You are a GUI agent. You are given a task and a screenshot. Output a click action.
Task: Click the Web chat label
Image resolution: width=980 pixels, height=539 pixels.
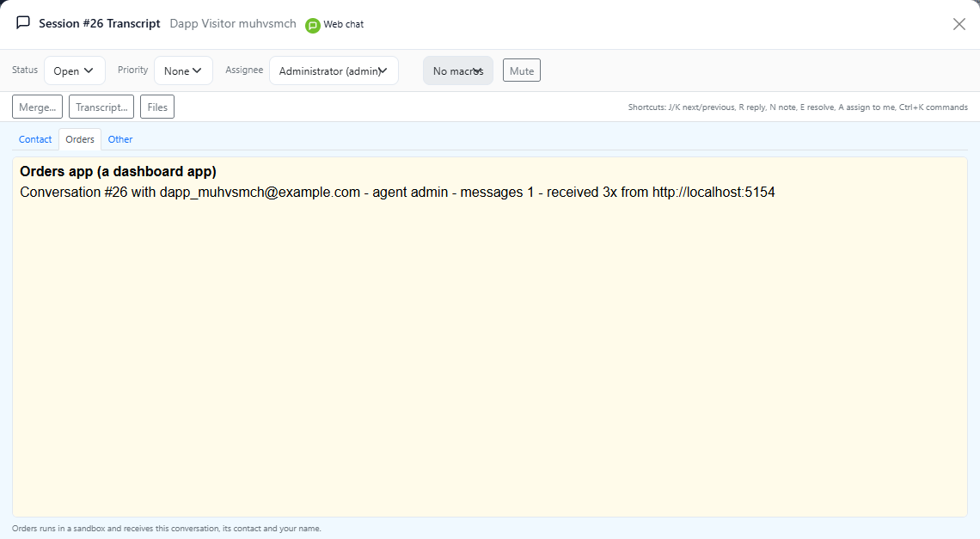pos(344,24)
